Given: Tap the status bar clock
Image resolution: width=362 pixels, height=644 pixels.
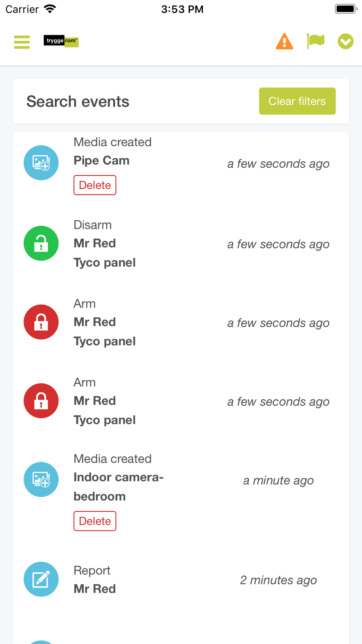Looking at the screenshot, I should 182,9.
